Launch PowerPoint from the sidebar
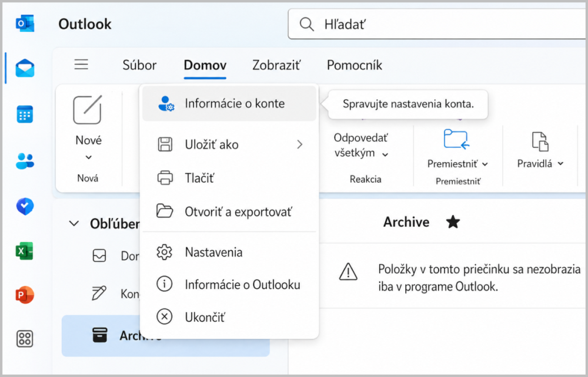 pyautogui.click(x=25, y=295)
